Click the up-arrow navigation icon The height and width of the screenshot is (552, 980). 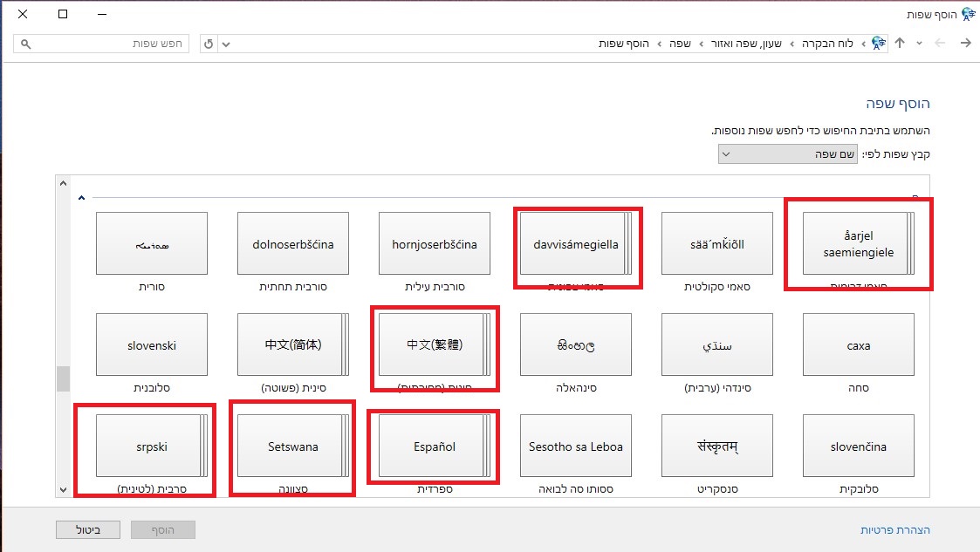(900, 44)
